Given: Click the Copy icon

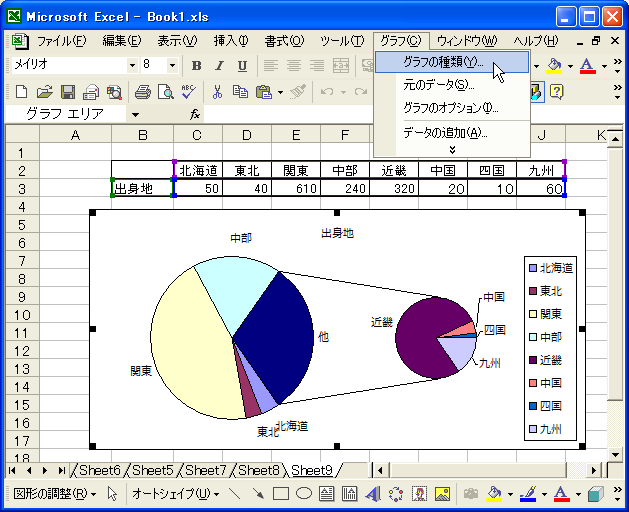Looking at the screenshot, I should tap(240, 92).
